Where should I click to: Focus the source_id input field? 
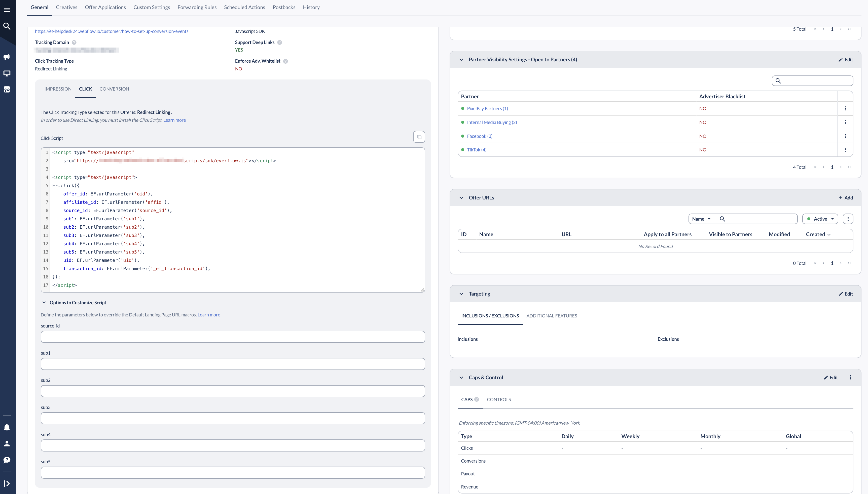tap(233, 337)
